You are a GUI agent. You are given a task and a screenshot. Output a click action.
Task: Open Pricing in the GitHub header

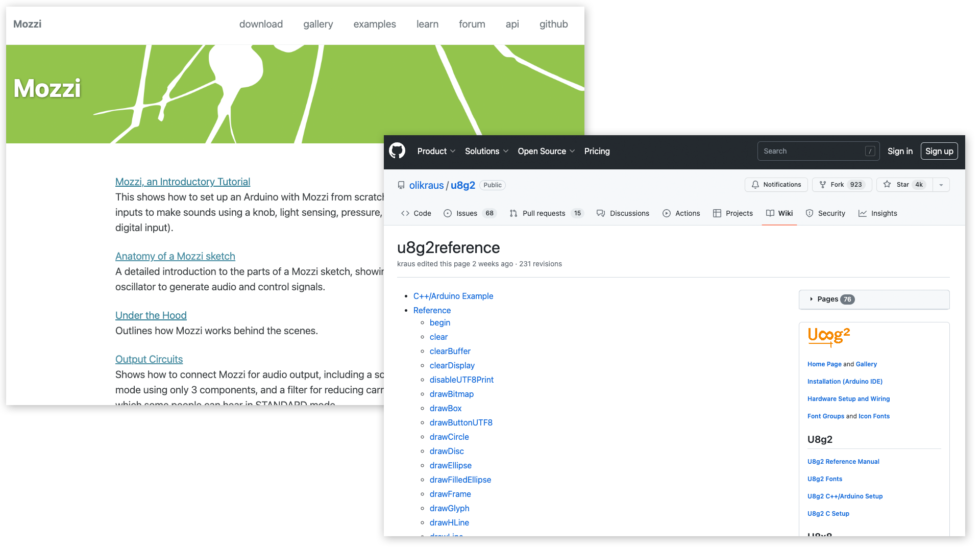pyautogui.click(x=597, y=151)
